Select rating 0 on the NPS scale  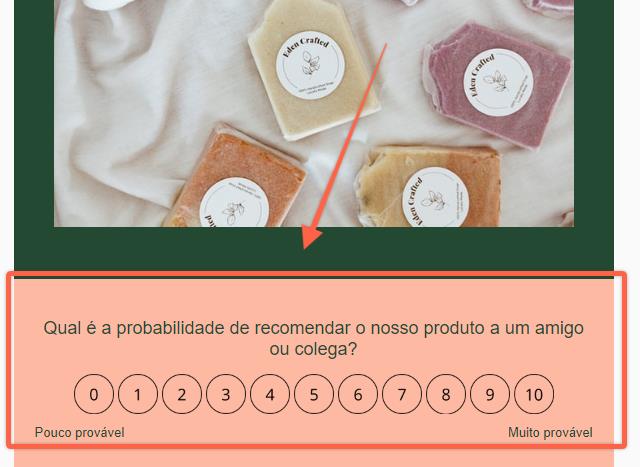[94, 394]
